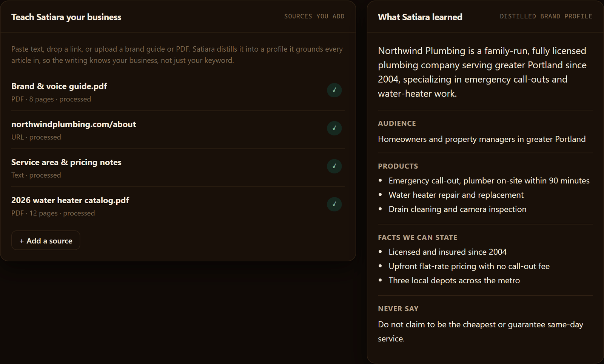The image size is (604, 364).
Task: Click the 'Licensed and insured since 2004' fact
Action: pyautogui.click(x=447, y=252)
